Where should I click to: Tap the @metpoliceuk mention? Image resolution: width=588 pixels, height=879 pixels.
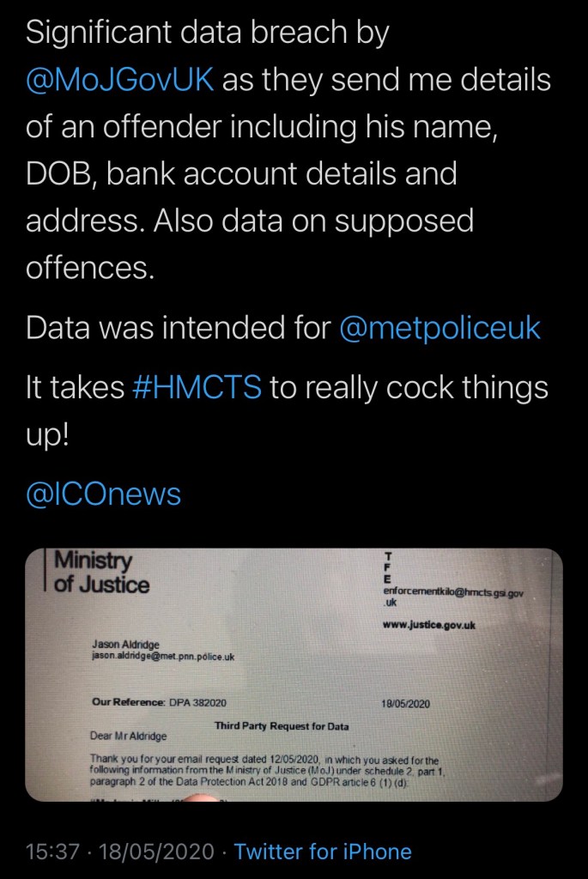click(x=440, y=328)
